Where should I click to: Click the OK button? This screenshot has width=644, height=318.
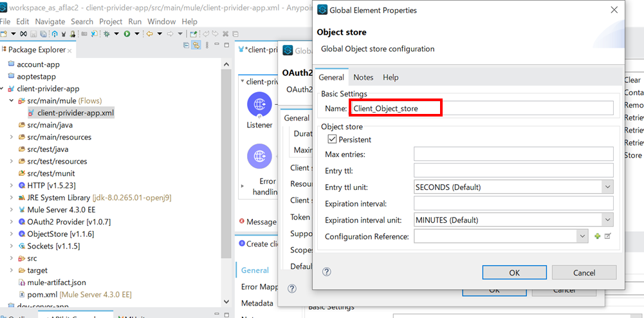(514, 272)
